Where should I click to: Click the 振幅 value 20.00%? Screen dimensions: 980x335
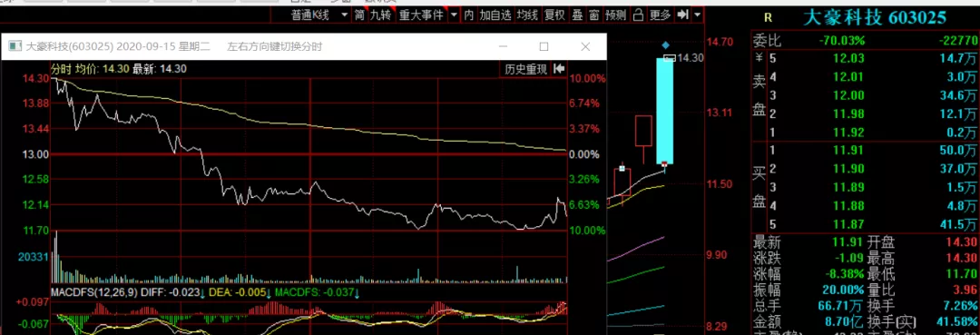(845, 290)
